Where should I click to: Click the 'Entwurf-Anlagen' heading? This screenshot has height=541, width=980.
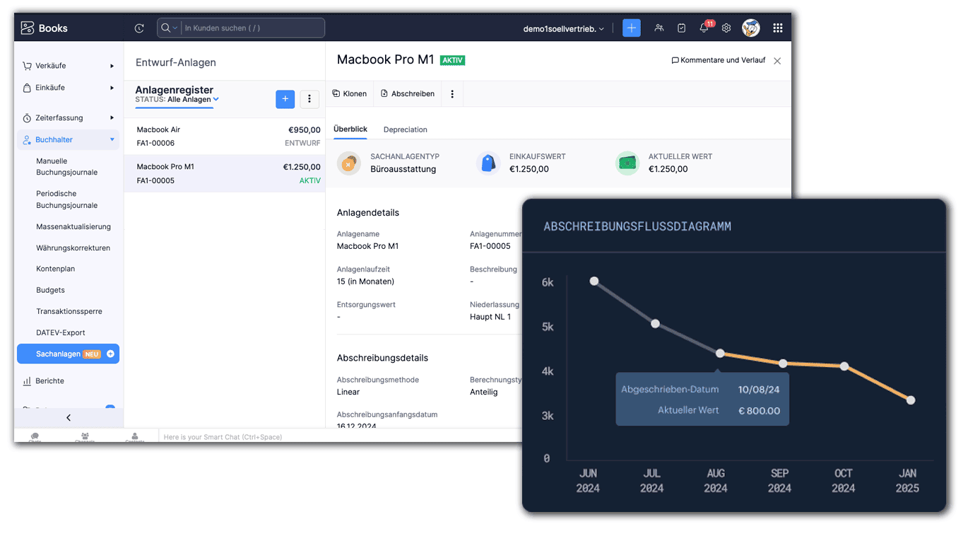pos(176,62)
